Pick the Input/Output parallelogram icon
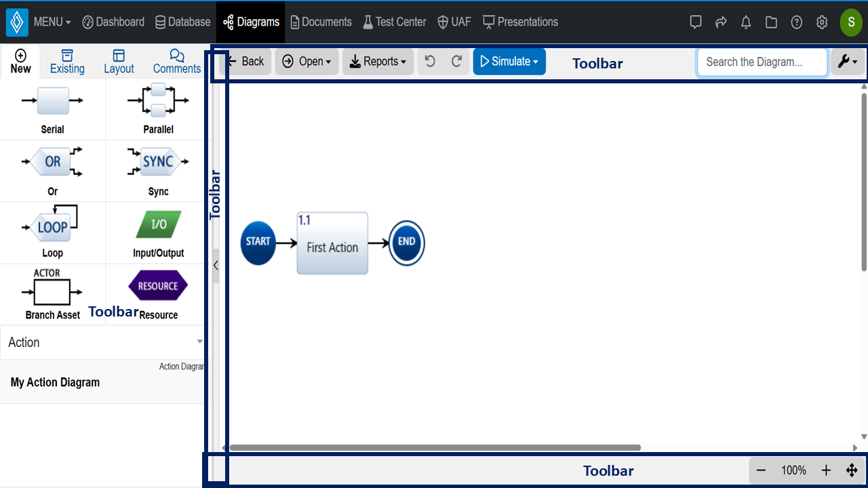 point(159,224)
